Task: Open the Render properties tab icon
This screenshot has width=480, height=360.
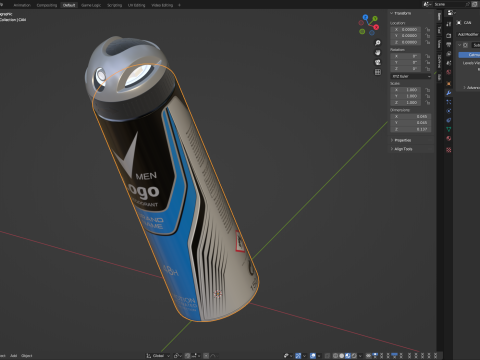Action: 449,35
